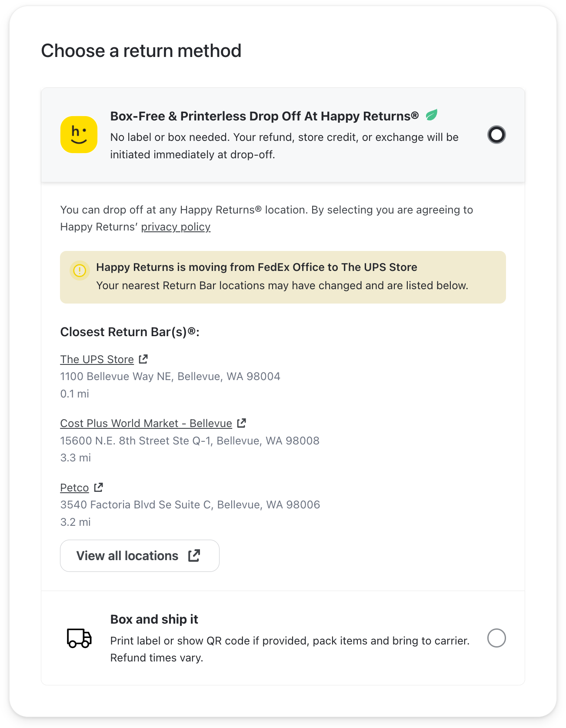Open the Cost Plus World Market - Bellevue link
This screenshot has width=566, height=728.
(x=146, y=423)
